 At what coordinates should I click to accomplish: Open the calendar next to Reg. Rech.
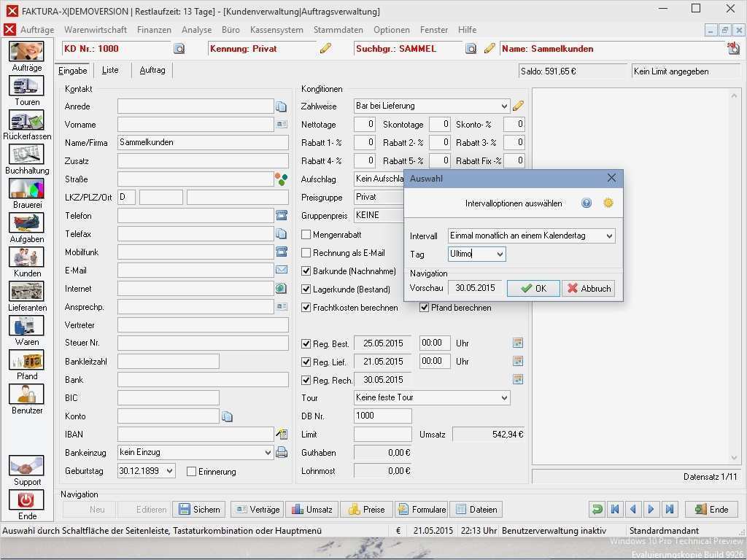click(518, 379)
